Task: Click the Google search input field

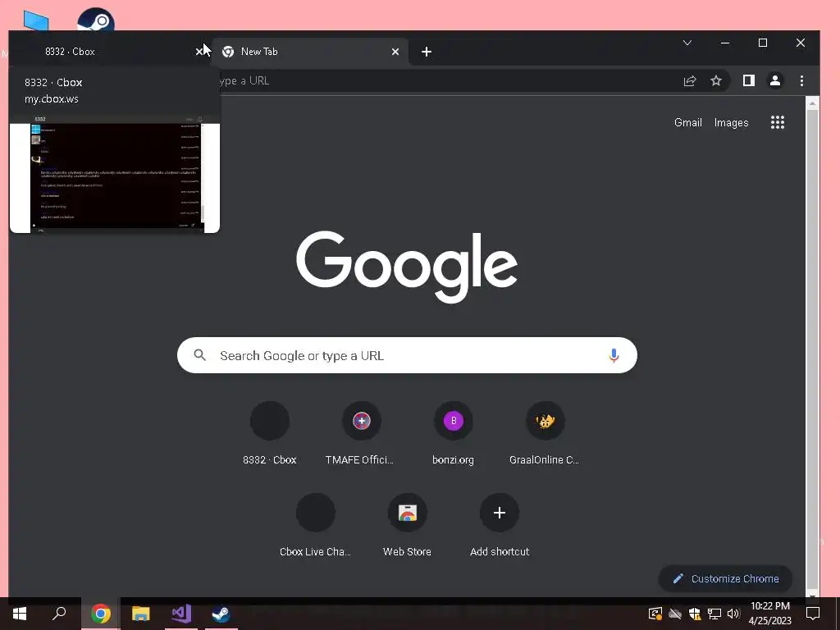Action: tap(407, 355)
